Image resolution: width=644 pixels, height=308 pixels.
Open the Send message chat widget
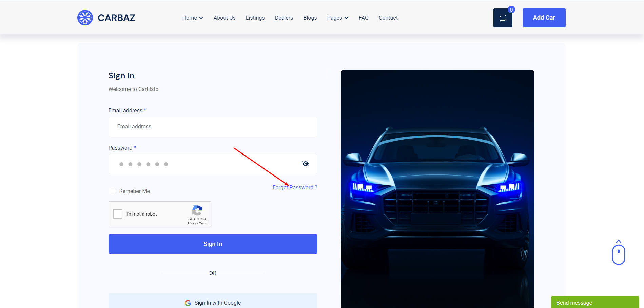(x=594, y=302)
